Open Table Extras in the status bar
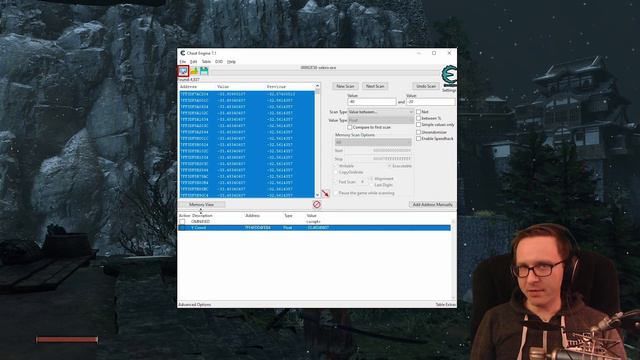Viewport: 640px width, 360px height. (x=445, y=304)
